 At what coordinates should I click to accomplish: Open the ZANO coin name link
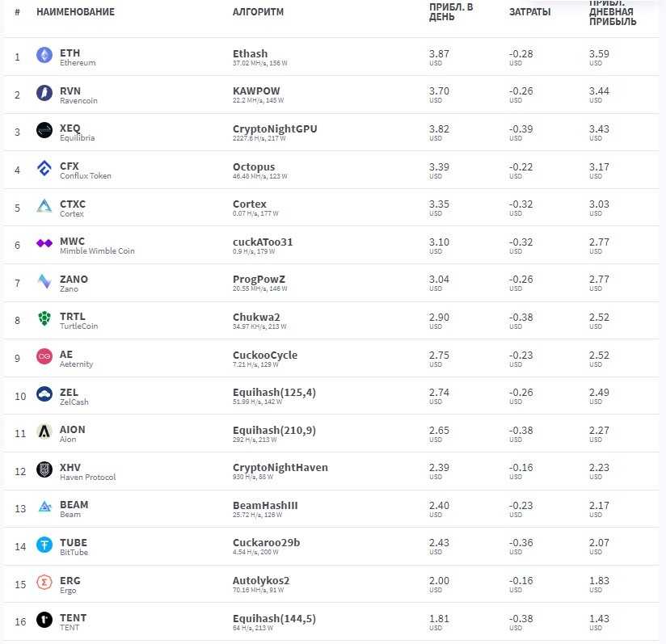(74, 280)
